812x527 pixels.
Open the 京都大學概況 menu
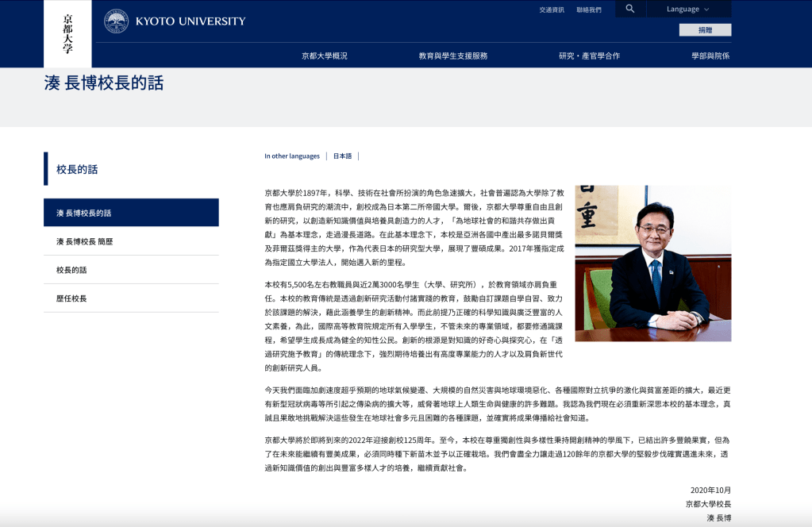pyautogui.click(x=324, y=56)
